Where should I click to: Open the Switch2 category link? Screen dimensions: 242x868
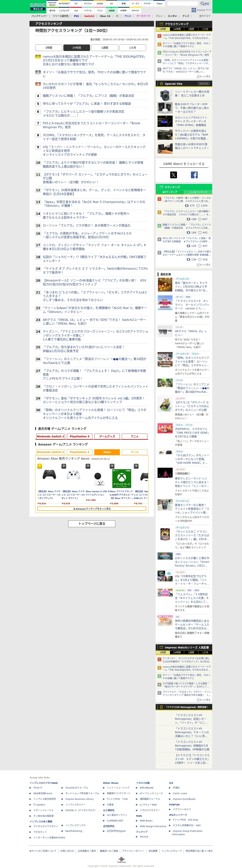pyautogui.click(x=90, y=16)
